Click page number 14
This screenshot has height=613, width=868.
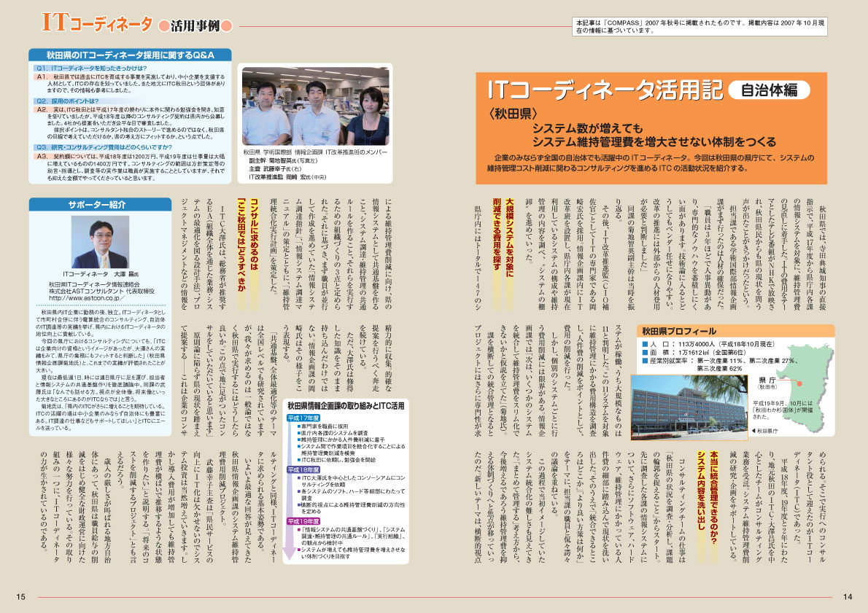click(x=848, y=596)
